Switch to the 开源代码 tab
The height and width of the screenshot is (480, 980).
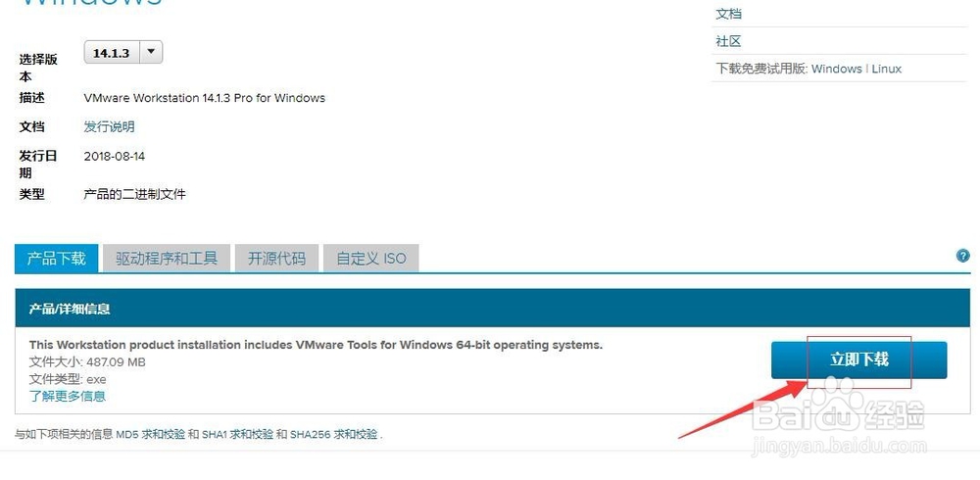pyautogui.click(x=276, y=259)
